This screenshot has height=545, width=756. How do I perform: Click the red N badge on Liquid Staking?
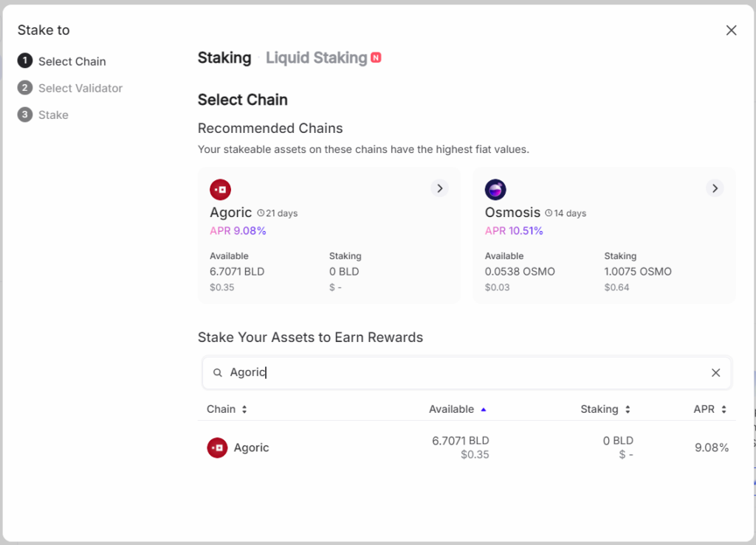pos(376,58)
